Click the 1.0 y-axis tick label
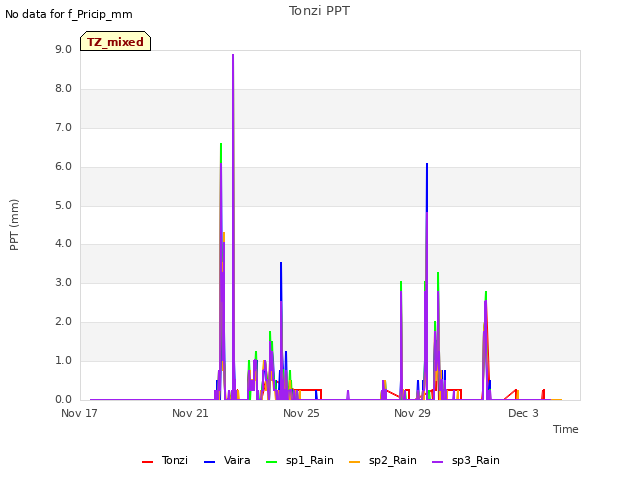The width and height of the screenshot is (640, 480). (x=63, y=360)
